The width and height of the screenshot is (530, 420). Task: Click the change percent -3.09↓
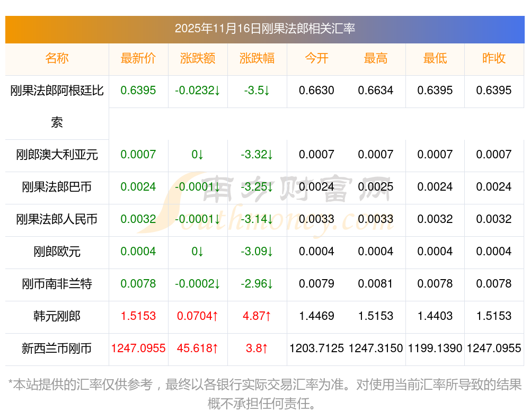click(257, 252)
